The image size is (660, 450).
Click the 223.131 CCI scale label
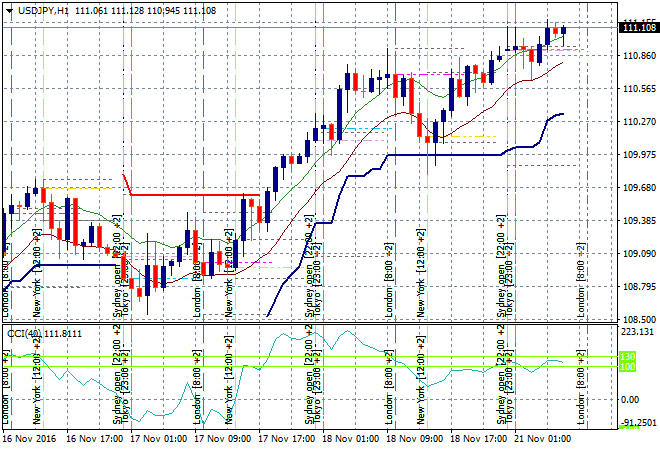point(637,331)
